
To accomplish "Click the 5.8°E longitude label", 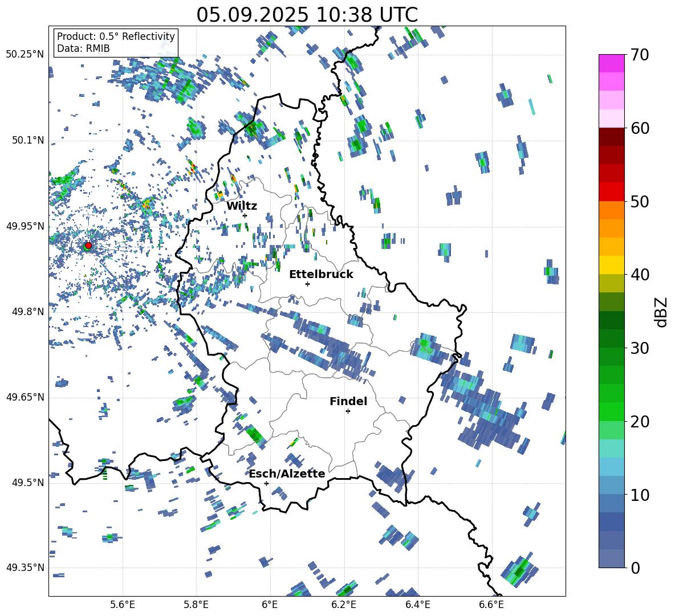I will point(196,605).
